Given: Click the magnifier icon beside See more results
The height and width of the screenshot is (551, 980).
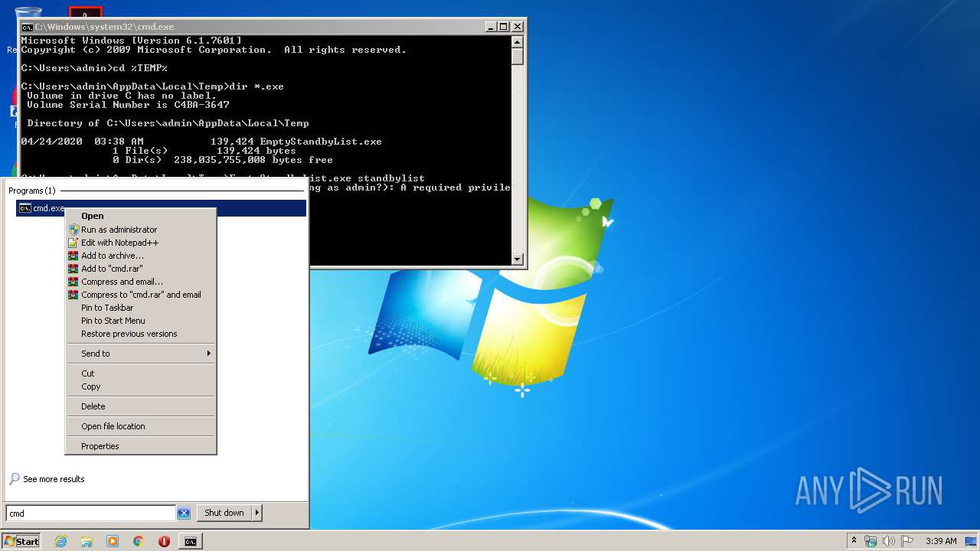Looking at the screenshot, I should pos(15,479).
